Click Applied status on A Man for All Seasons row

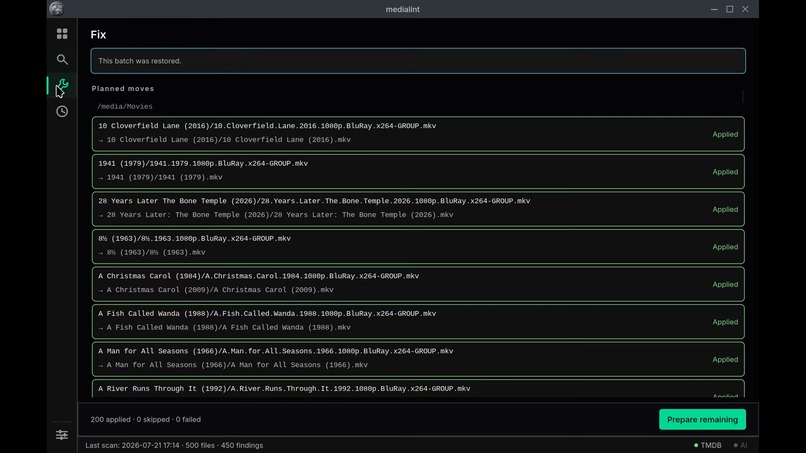click(x=725, y=359)
